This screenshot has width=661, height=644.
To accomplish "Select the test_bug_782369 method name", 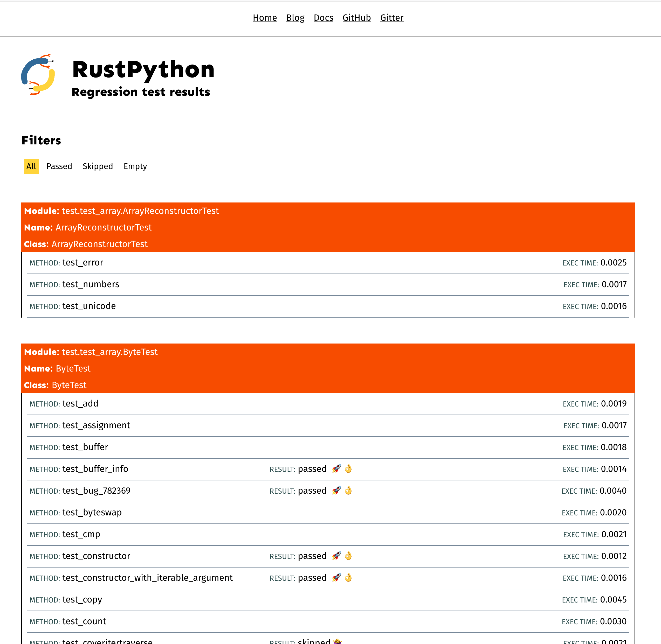I will (97, 491).
